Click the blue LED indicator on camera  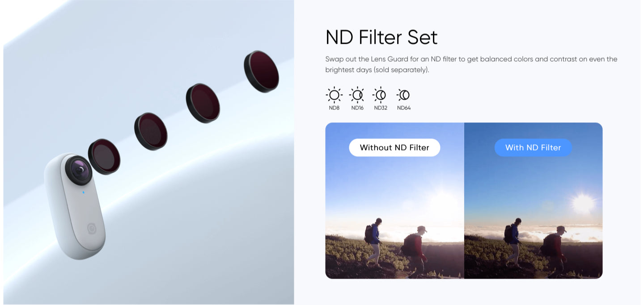click(83, 193)
